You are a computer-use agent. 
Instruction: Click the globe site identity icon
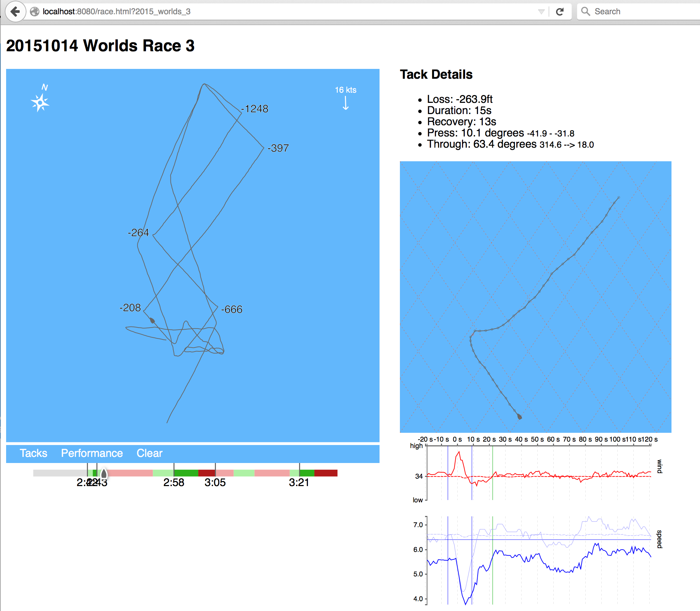tap(34, 12)
